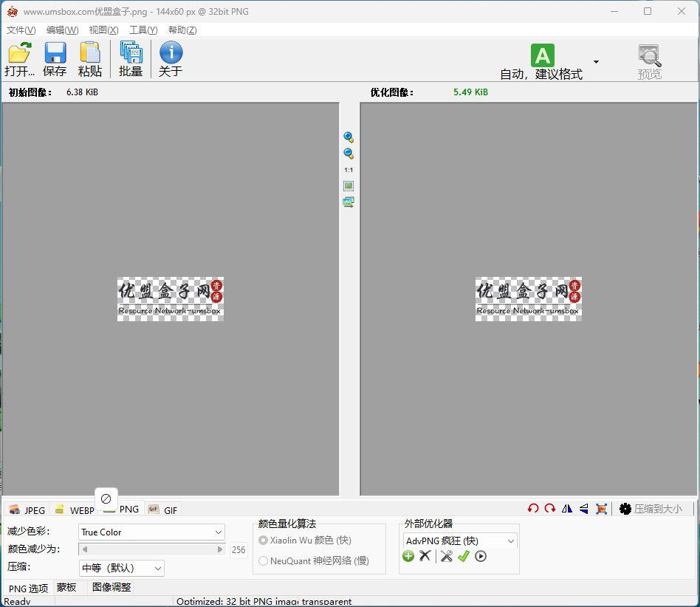Click the 6.38 KiB original size text
Screen dimensions: 700x607
point(82,92)
